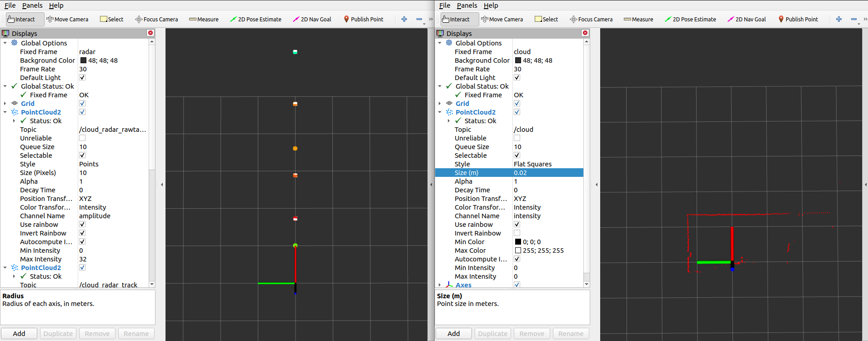Enable Unreliable checkbox in left Displays panel

(x=82, y=138)
